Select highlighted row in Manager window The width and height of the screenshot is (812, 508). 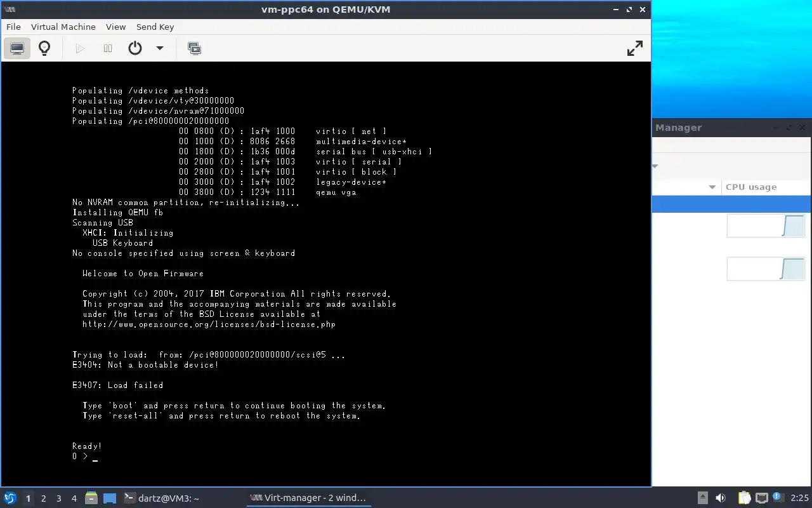731,204
